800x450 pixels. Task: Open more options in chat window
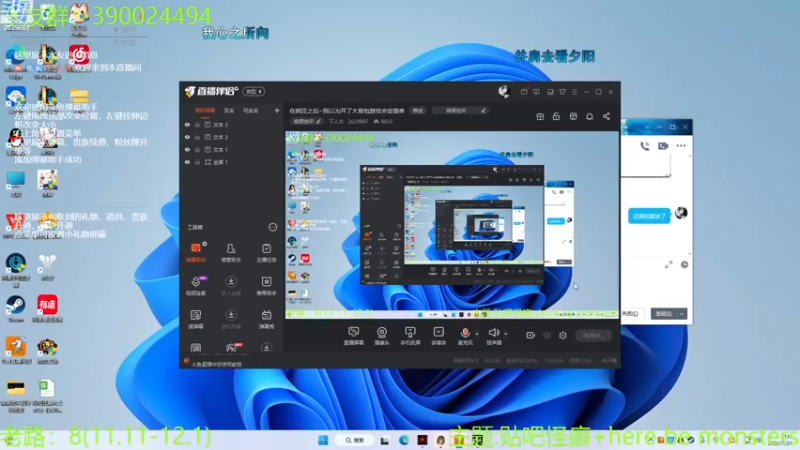681,146
